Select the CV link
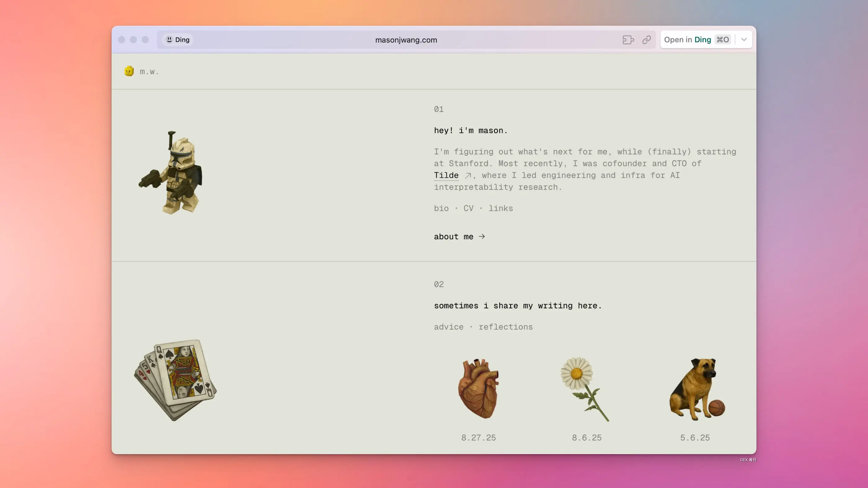Viewport: 868px width, 488px height. 468,209
